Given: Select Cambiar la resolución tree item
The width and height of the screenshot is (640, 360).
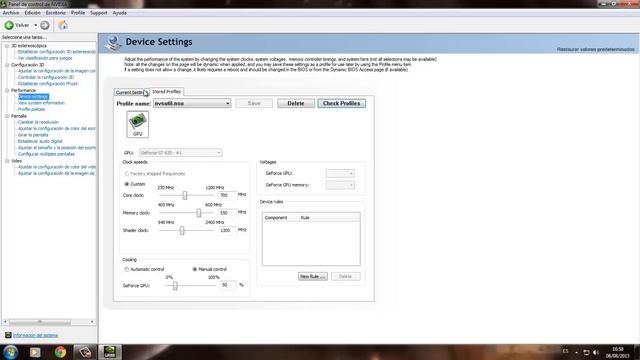Looking at the screenshot, I should [38, 122].
